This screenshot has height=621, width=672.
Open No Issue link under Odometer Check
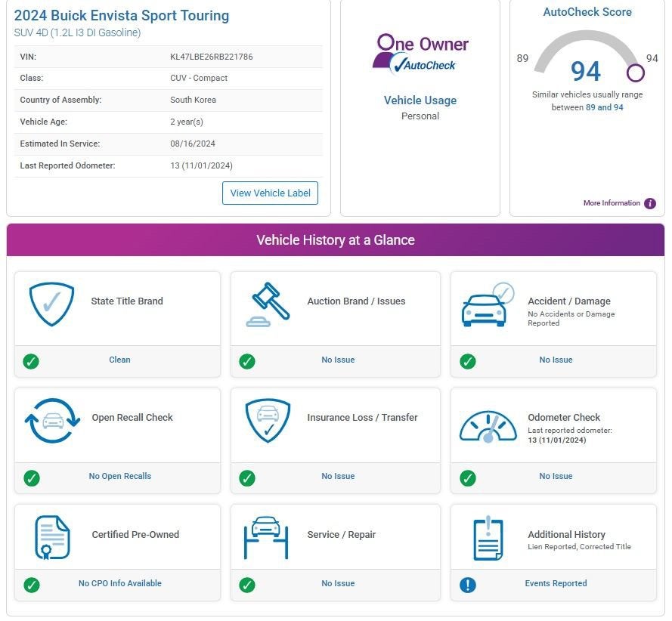click(556, 476)
